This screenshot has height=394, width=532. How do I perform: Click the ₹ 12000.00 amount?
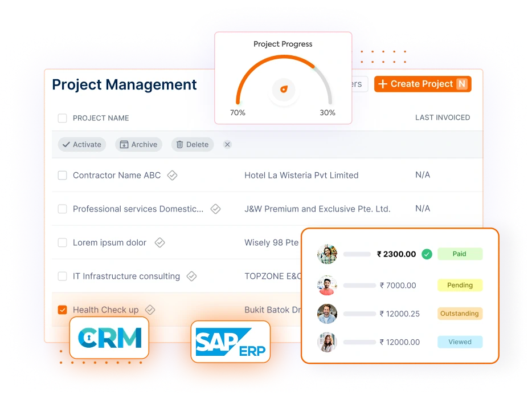[x=399, y=342]
